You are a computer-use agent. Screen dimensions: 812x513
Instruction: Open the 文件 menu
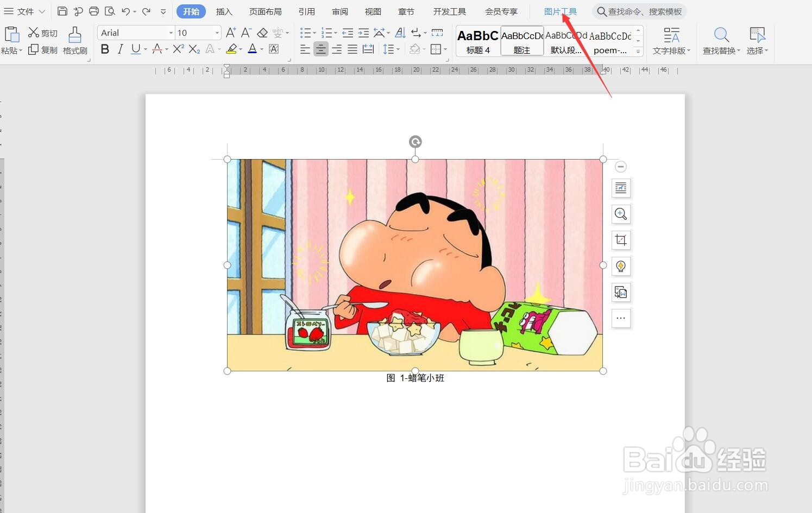pos(25,11)
